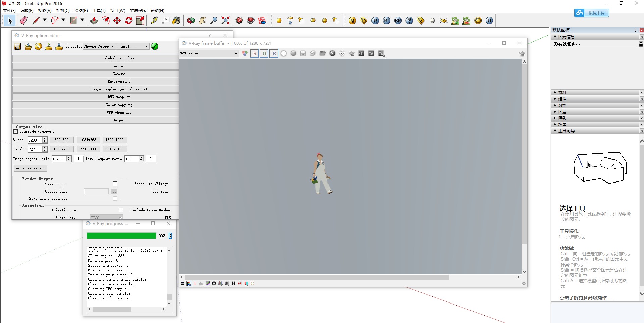This screenshot has width=644, height=323.
Task: Select the Arc tool
Action: point(55,21)
